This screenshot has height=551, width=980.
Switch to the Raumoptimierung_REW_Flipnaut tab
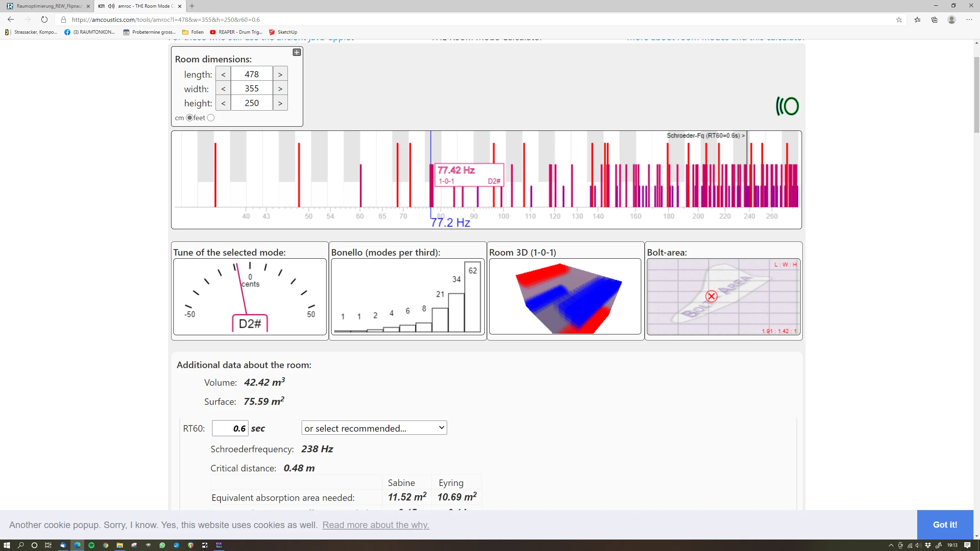coord(49,6)
